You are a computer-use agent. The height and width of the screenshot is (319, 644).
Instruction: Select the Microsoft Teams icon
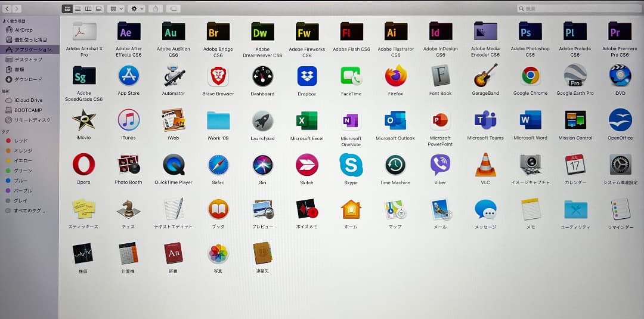[x=485, y=120]
